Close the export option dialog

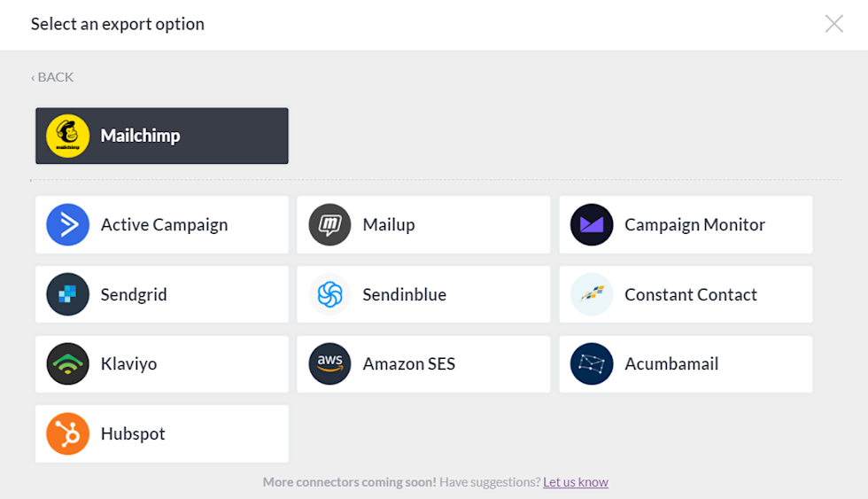click(x=833, y=24)
